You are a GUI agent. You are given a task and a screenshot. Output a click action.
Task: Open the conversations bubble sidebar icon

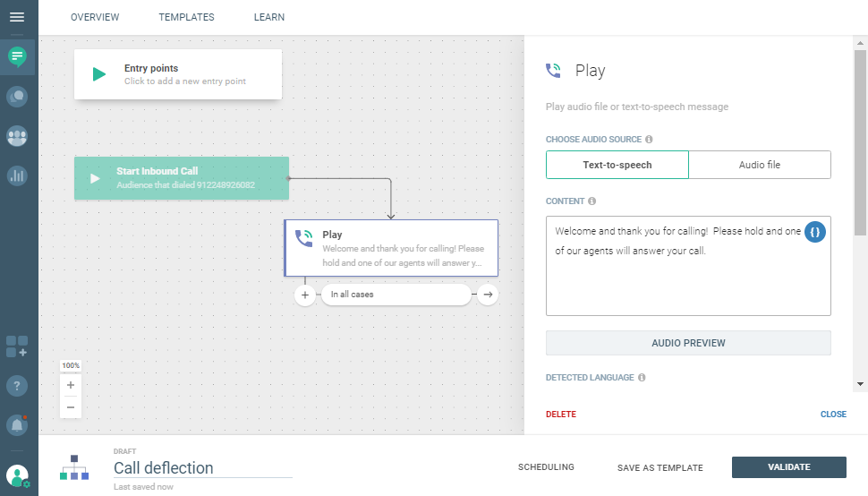click(x=17, y=97)
